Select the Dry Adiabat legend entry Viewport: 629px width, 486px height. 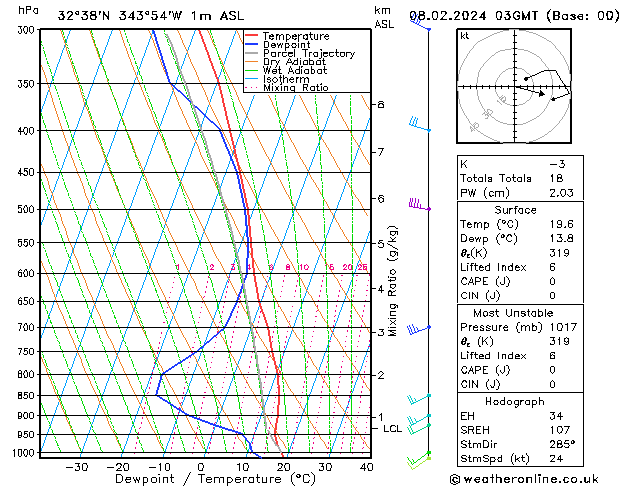coord(296,62)
